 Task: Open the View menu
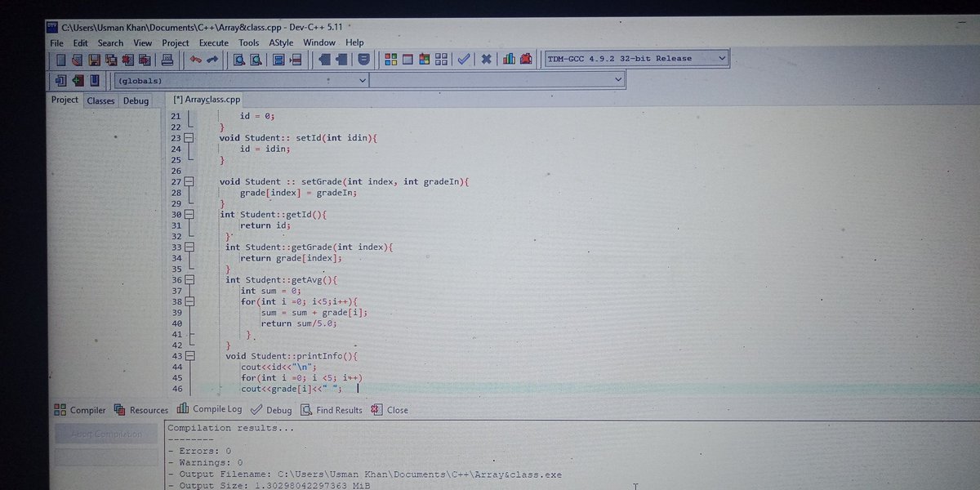pos(143,43)
